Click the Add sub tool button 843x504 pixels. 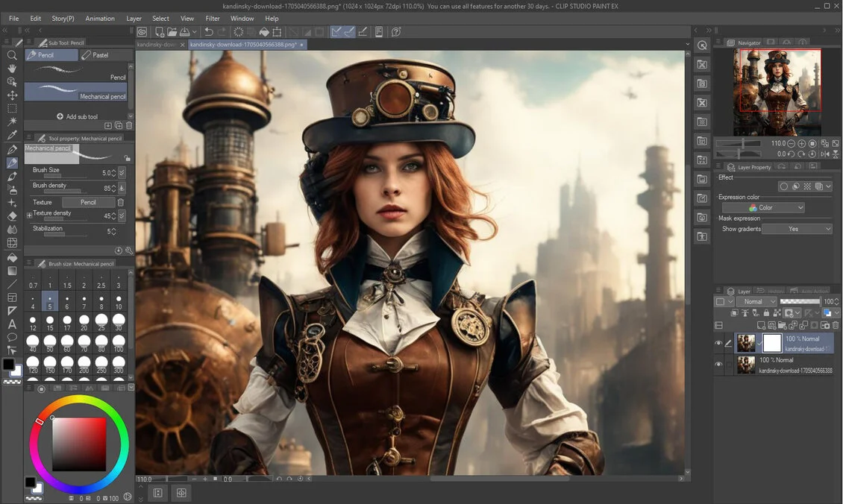[77, 116]
